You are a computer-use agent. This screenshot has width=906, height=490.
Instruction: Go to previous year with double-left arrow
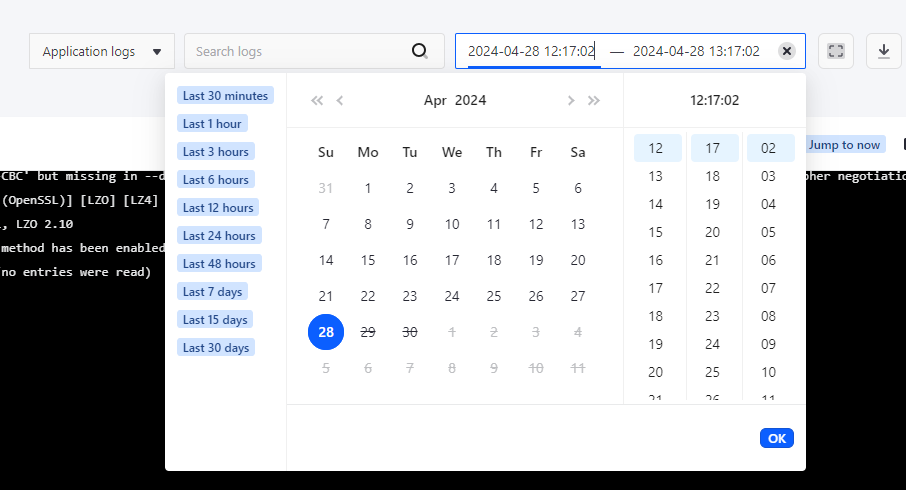tap(317, 100)
